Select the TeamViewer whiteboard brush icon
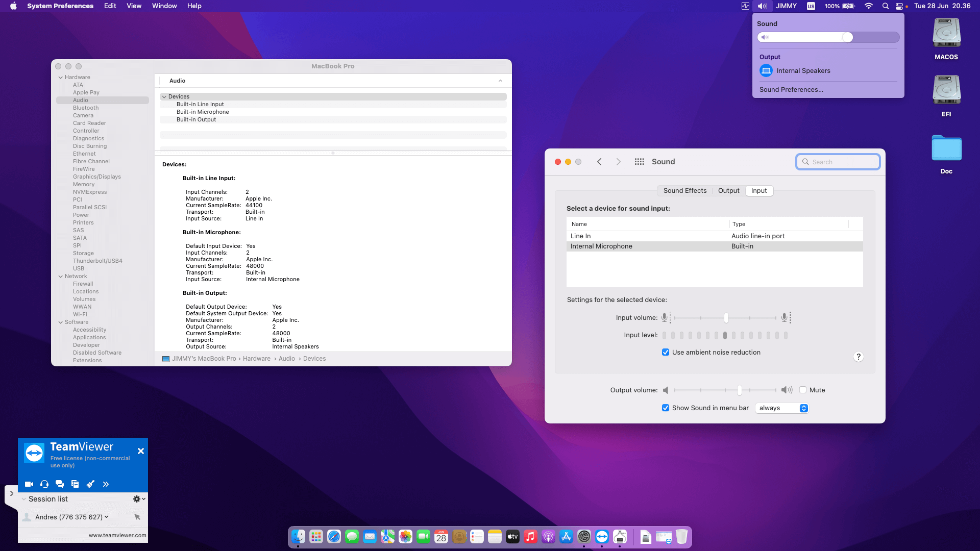 [x=90, y=484]
